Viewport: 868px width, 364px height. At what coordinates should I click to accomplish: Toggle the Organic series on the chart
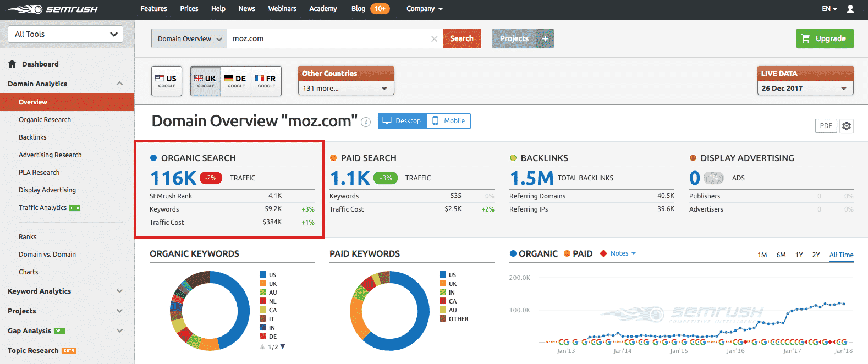(x=534, y=253)
